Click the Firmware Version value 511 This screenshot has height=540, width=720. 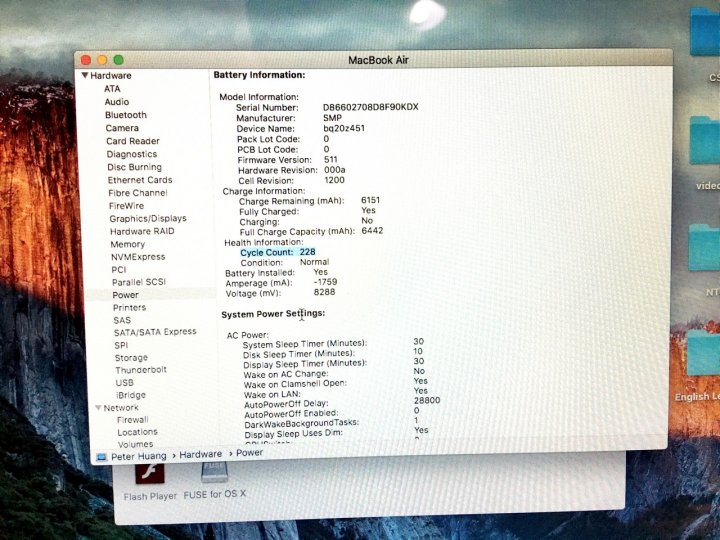(x=331, y=159)
